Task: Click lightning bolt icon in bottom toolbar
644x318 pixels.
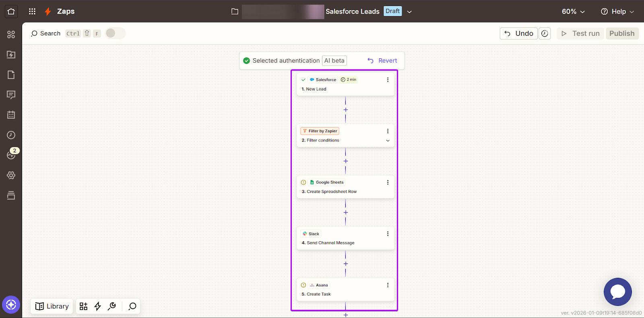Action: 97,306
